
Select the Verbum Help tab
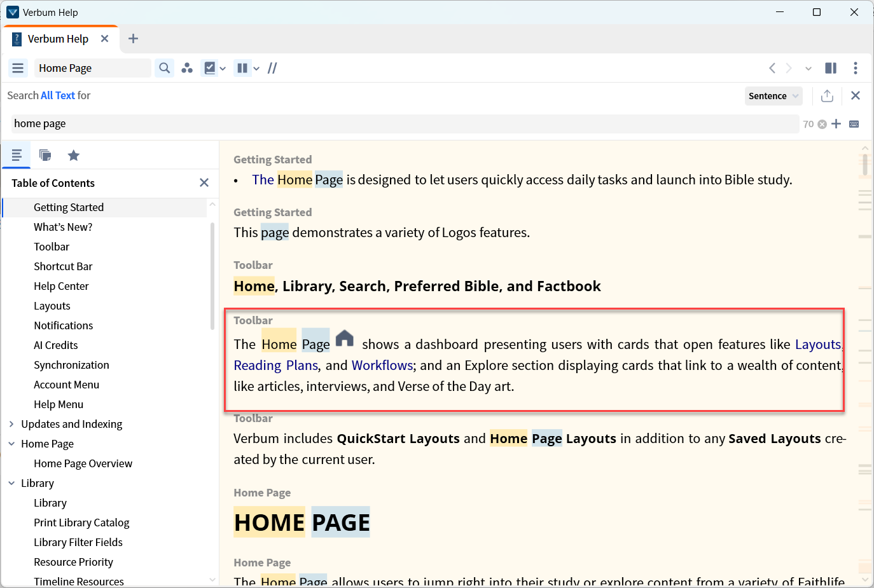click(58, 39)
